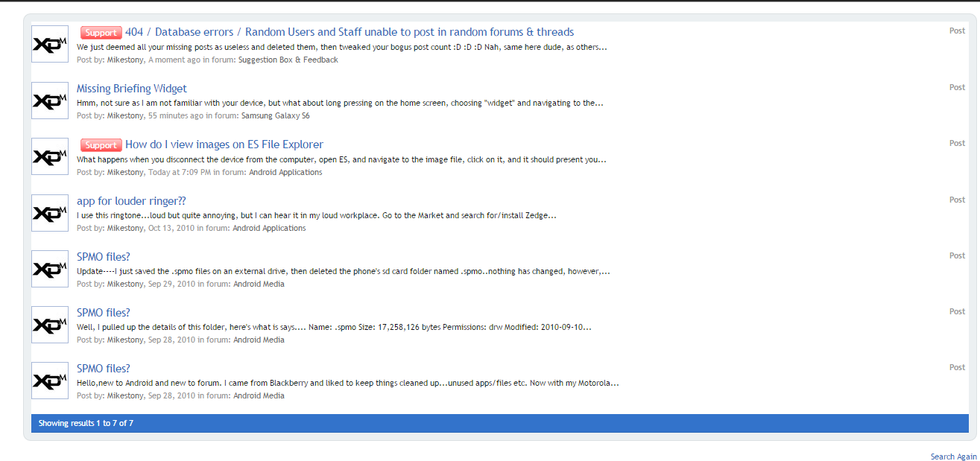Open Android Applications forum from ES File Explorer result
Image resolution: width=980 pixels, height=461 pixels.
(285, 172)
